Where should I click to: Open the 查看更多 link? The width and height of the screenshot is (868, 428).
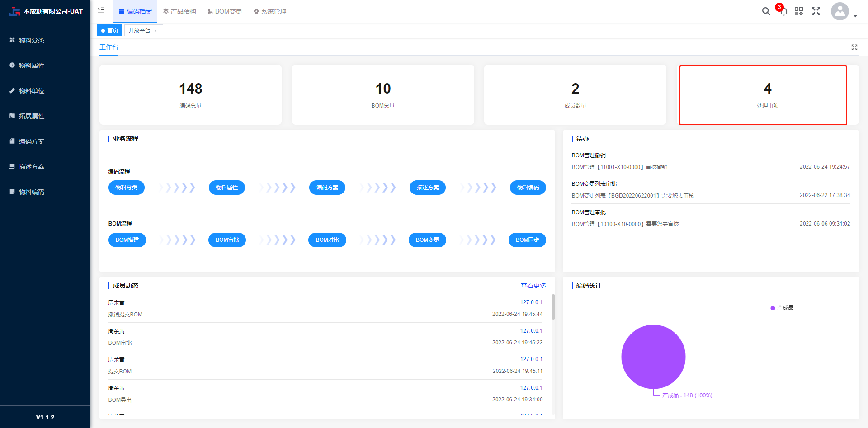click(x=533, y=286)
